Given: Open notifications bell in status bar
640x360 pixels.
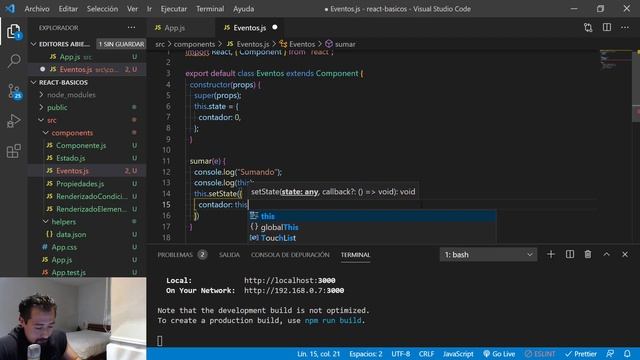Looking at the screenshot, I should [627, 353].
